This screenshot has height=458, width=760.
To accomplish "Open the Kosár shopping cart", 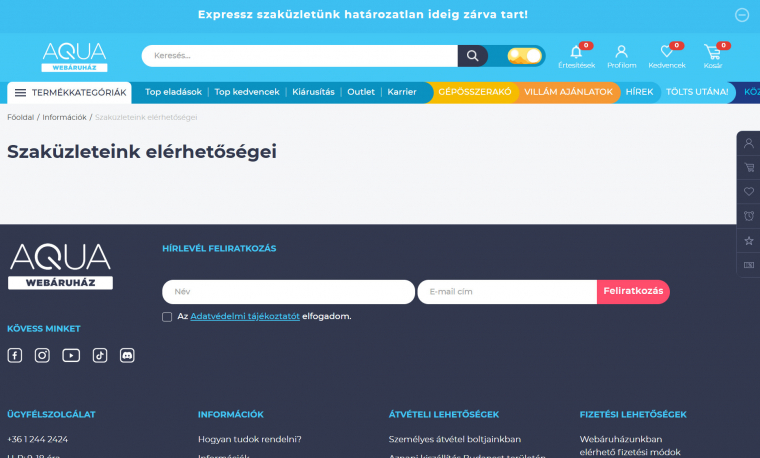I will point(712,52).
